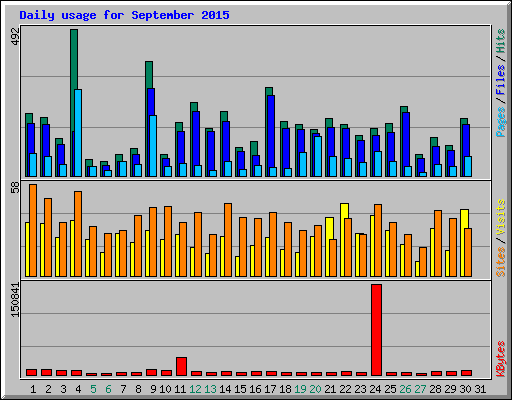
Task: Click the orange Sites bar for day 24
Action: pos(378,241)
